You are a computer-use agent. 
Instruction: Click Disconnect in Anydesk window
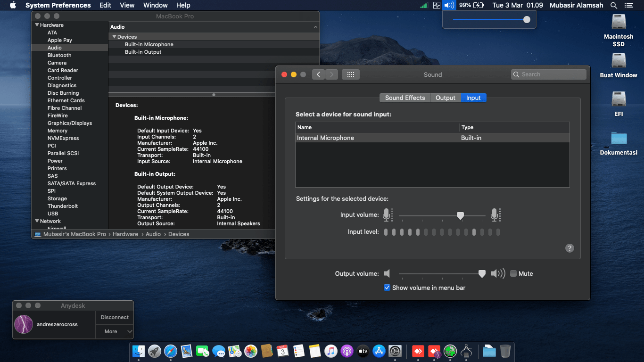115,317
